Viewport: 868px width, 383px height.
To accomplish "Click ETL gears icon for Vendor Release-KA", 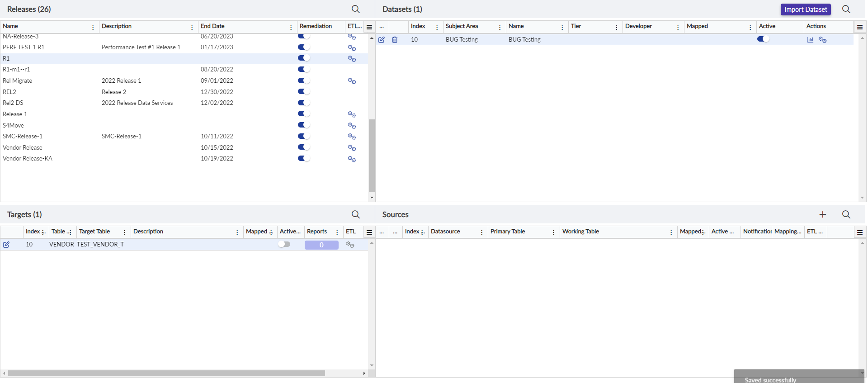I will tap(352, 159).
